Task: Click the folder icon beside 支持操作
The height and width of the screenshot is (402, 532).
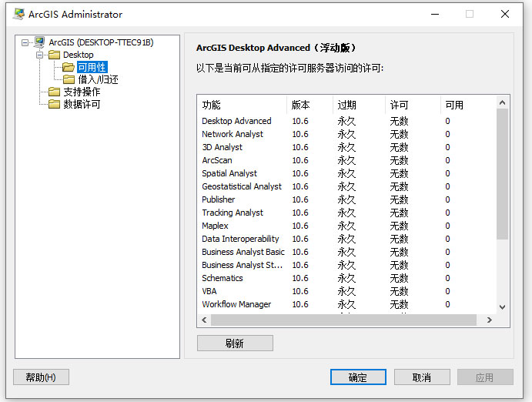Action: pos(55,92)
